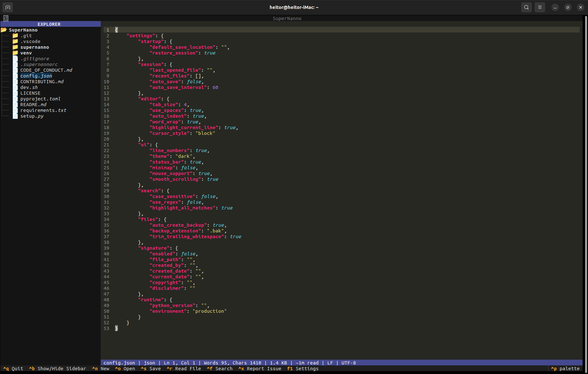Click 1.4 KB file size indicator
Screen dimensions: 588x374
tap(279, 363)
